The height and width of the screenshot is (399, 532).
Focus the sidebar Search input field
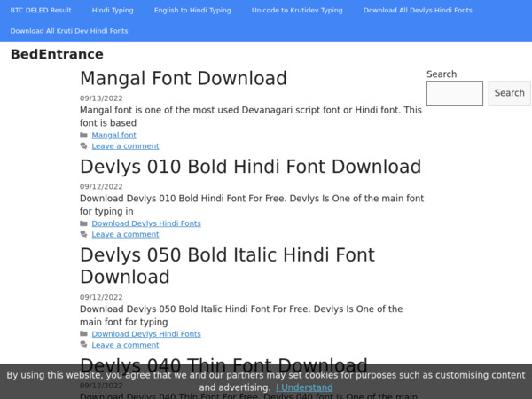(x=455, y=93)
